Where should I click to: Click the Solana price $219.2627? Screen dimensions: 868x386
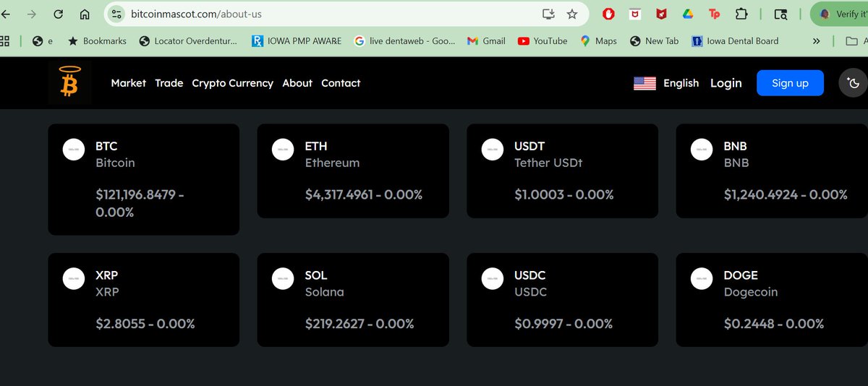tap(335, 324)
